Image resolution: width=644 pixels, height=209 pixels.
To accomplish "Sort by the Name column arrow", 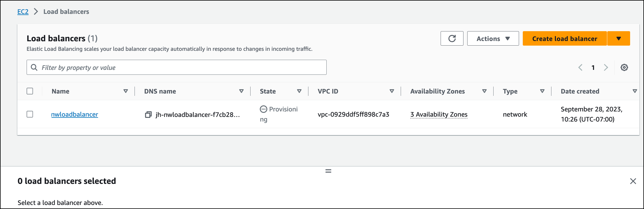I will tap(126, 91).
